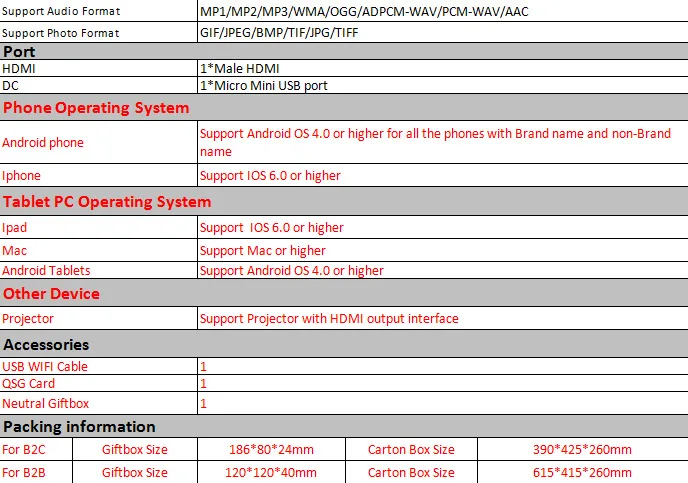The height and width of the screenshot is (483, 688).
Task: Select the quantity 1 for QSG Card
Action: [x=203, y=383]
